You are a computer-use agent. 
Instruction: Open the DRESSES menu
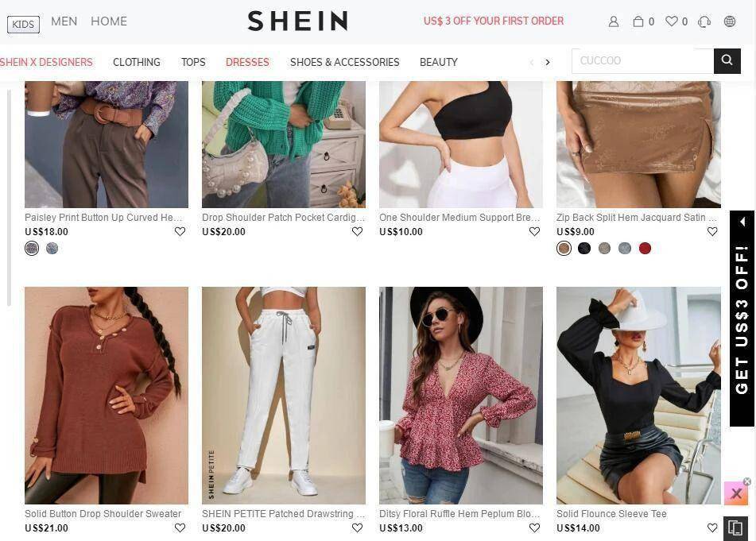click(247, 62)
